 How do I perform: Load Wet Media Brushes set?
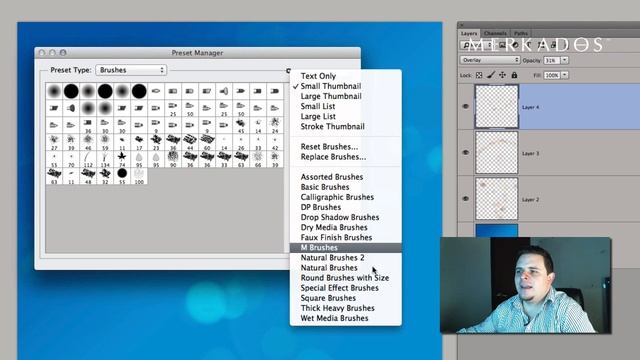click(x=334, y=318)
